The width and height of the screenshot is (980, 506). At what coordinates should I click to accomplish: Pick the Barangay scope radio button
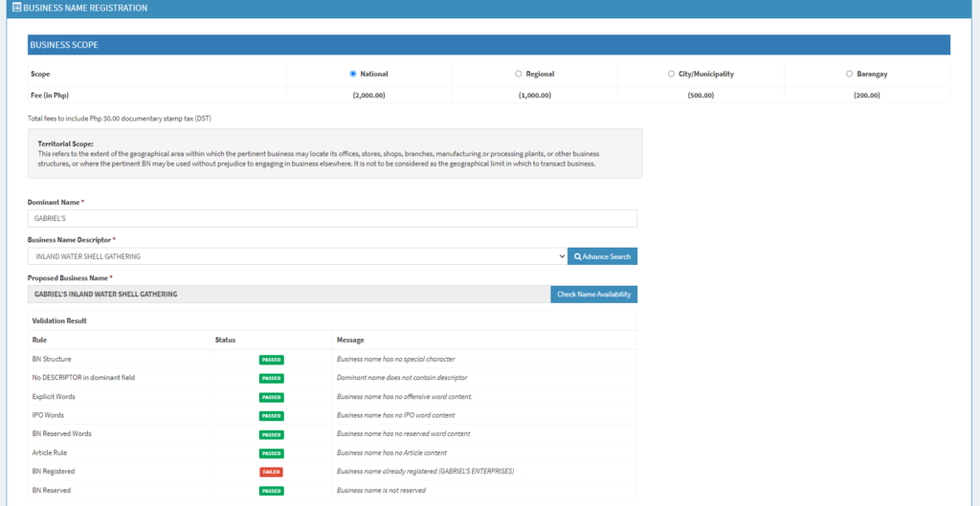(x=849, y=74)
